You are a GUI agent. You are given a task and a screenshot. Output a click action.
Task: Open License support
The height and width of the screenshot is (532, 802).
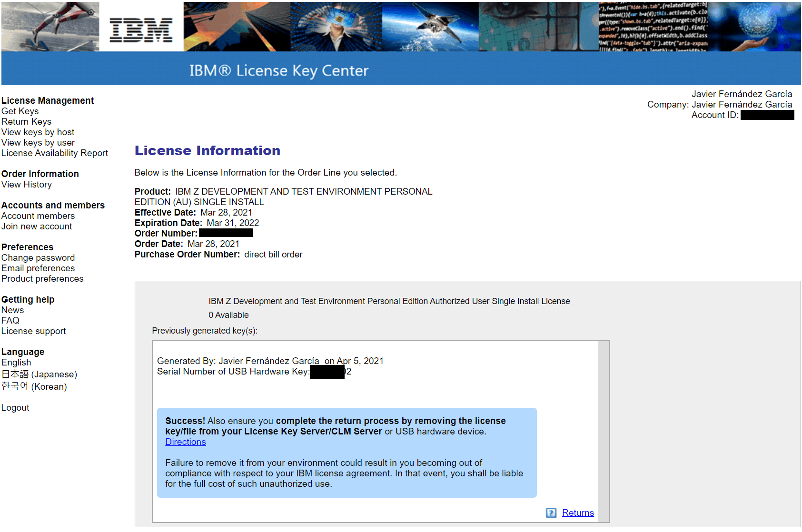point(33,331)
